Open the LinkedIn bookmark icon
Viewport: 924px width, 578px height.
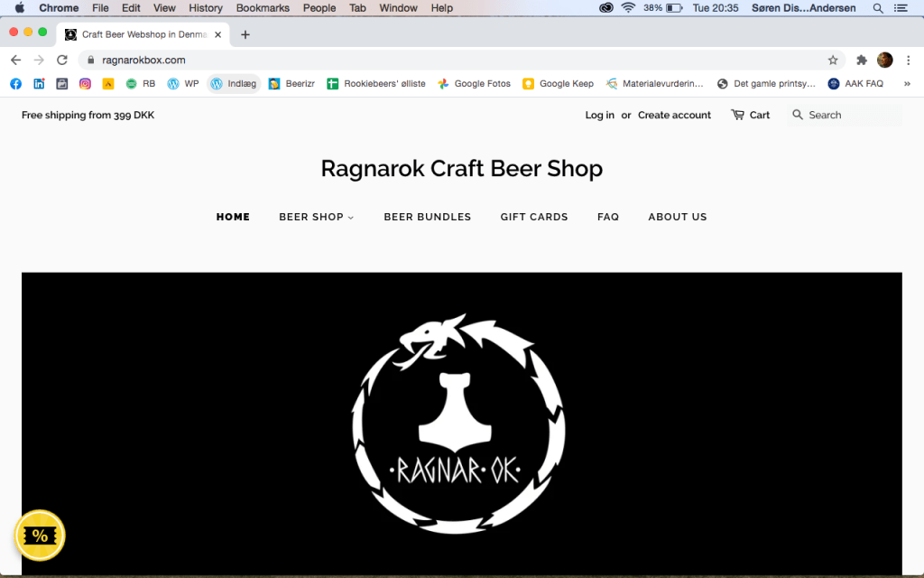pos(39,84)
